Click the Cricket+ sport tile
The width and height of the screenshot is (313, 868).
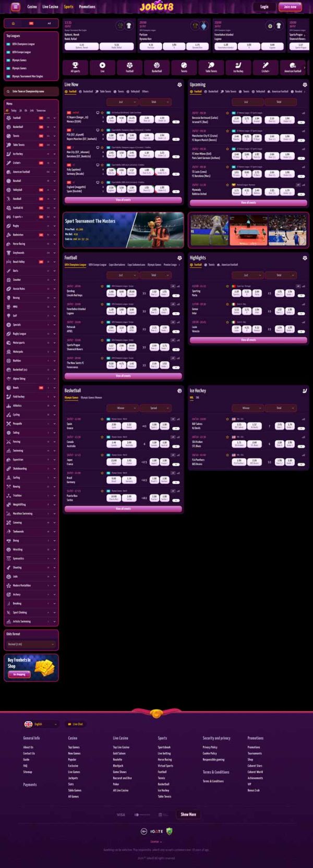266,68
